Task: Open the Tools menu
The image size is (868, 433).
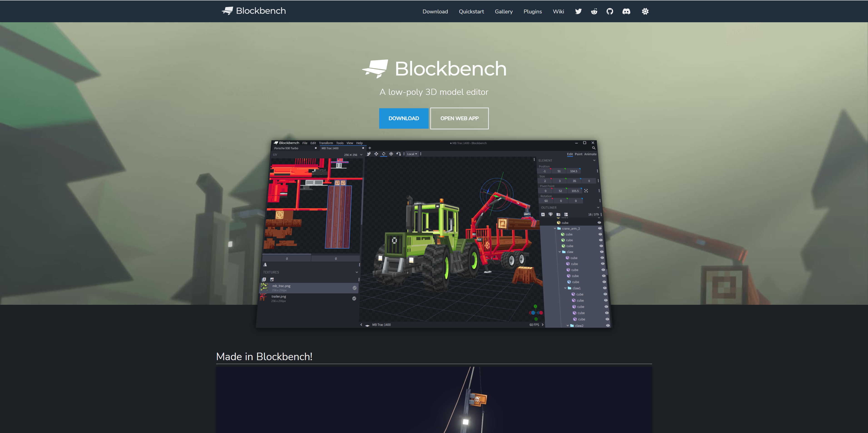Action: click(340, 143)
